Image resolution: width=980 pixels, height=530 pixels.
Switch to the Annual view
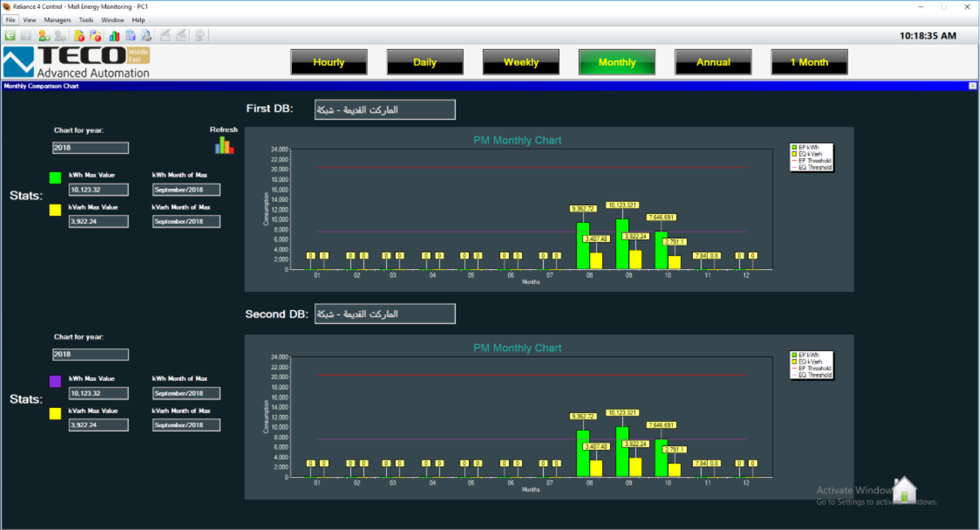point(713,62)
